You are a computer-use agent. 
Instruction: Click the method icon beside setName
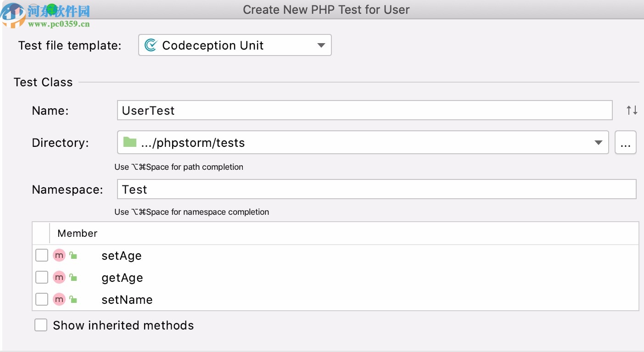tap(59, 299)
